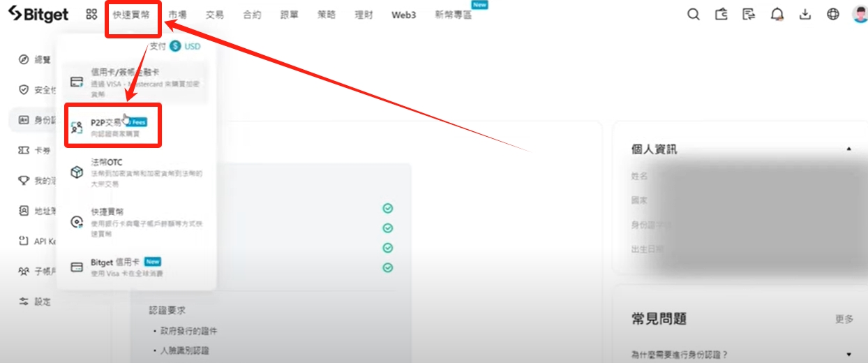Click the 快捷買幣 coin icon

coord(77,222)
